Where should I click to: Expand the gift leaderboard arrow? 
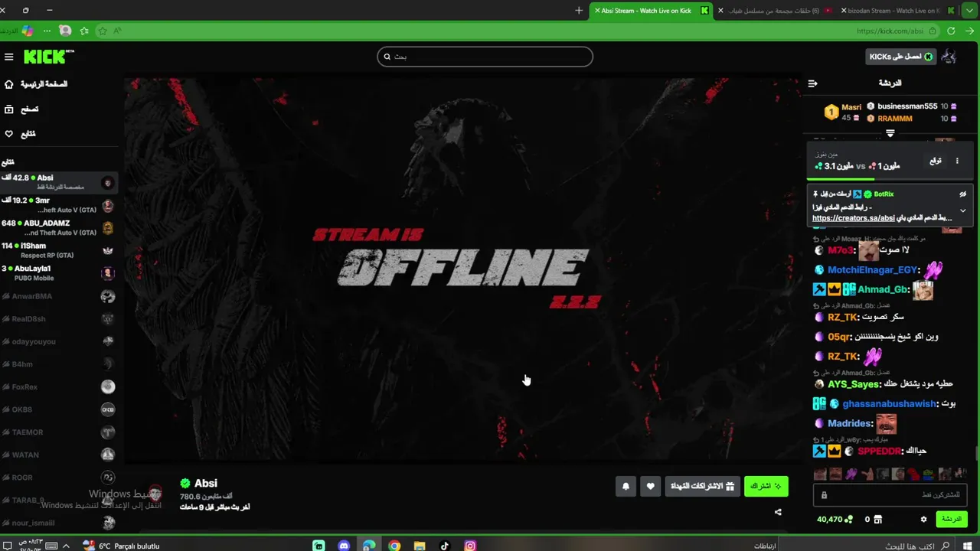click(x=890, y=133)
